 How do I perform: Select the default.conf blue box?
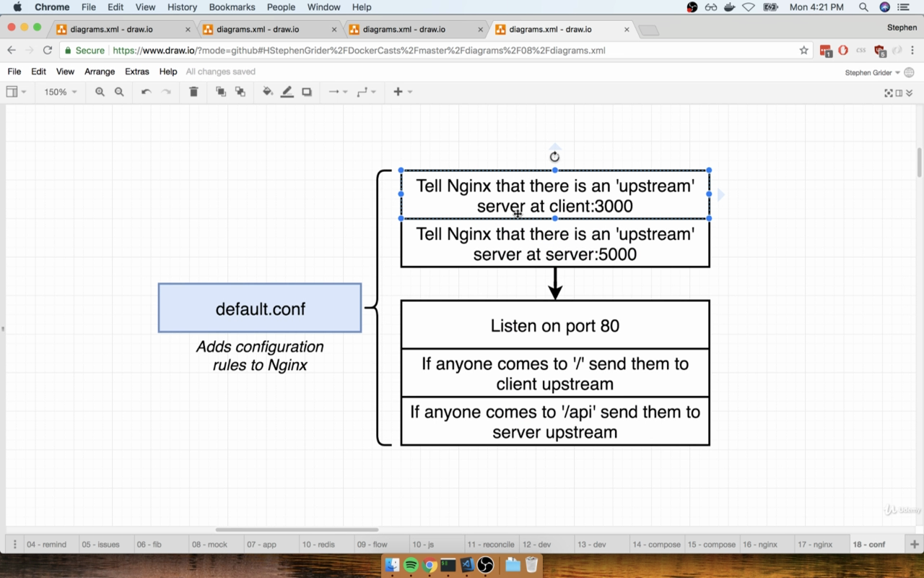(x=260, y=308)
